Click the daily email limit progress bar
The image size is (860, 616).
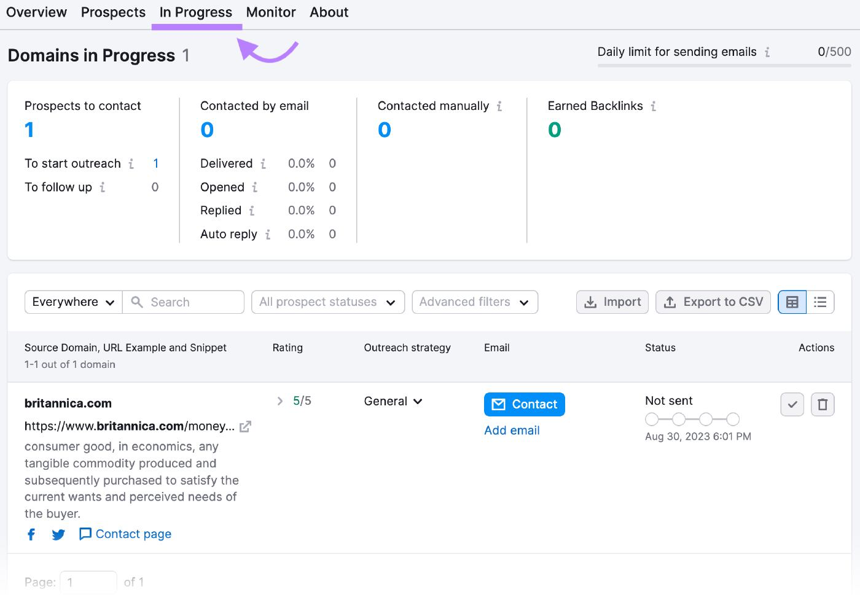click(724, 66)
